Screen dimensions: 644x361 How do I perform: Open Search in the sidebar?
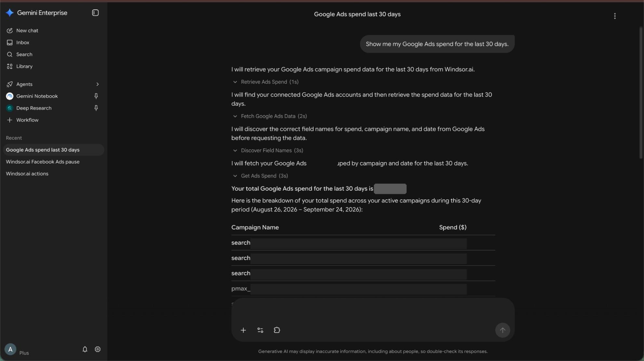(x=24, y=54)
